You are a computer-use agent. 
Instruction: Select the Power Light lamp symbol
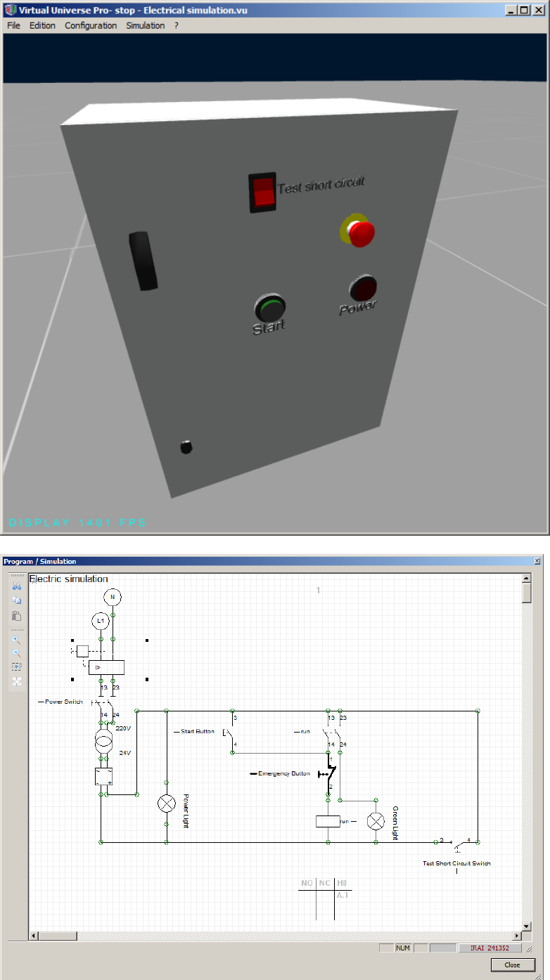(167, 804)
